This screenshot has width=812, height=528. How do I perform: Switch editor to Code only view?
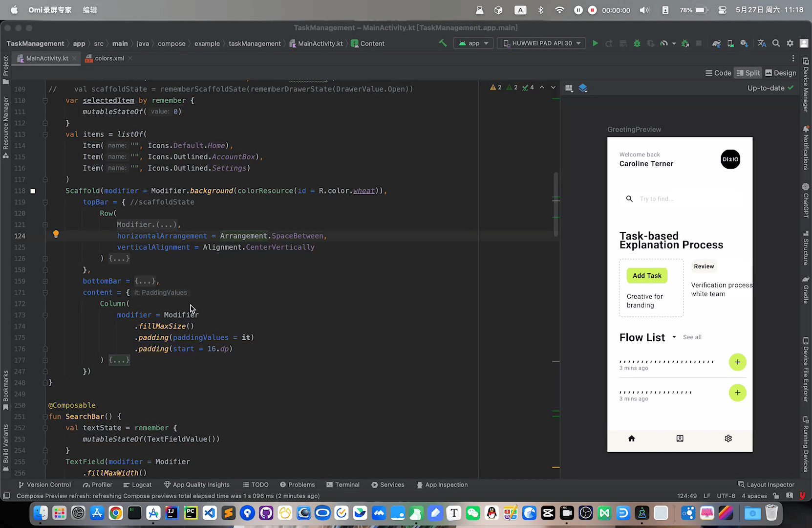tap(718, 73)
